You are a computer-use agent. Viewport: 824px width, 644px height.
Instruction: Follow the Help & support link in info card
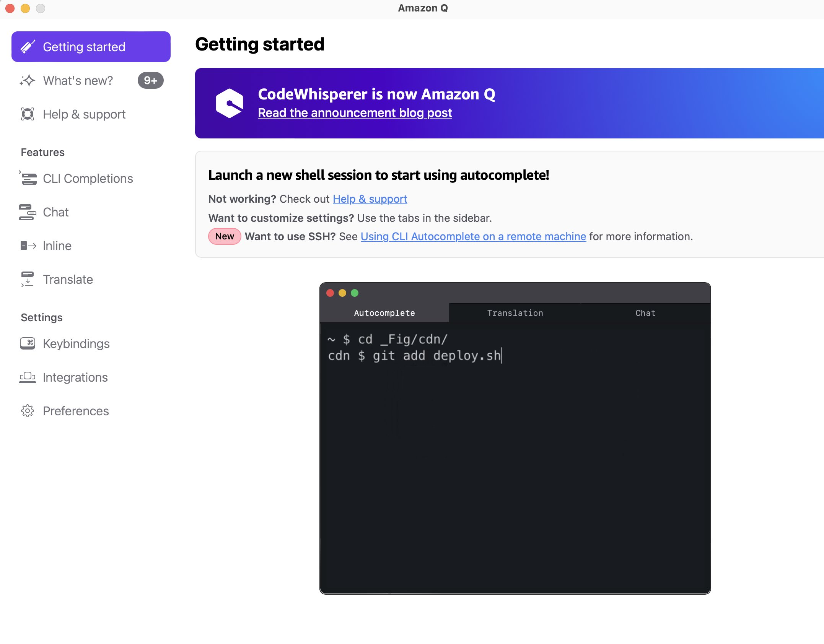click(370, 199)
